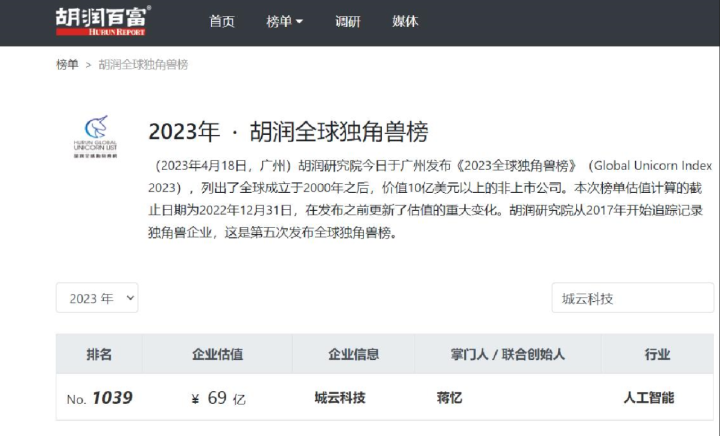This screenshot has height=436, width=720.
Task: Open the 首页 nav item
Action: 222,21
